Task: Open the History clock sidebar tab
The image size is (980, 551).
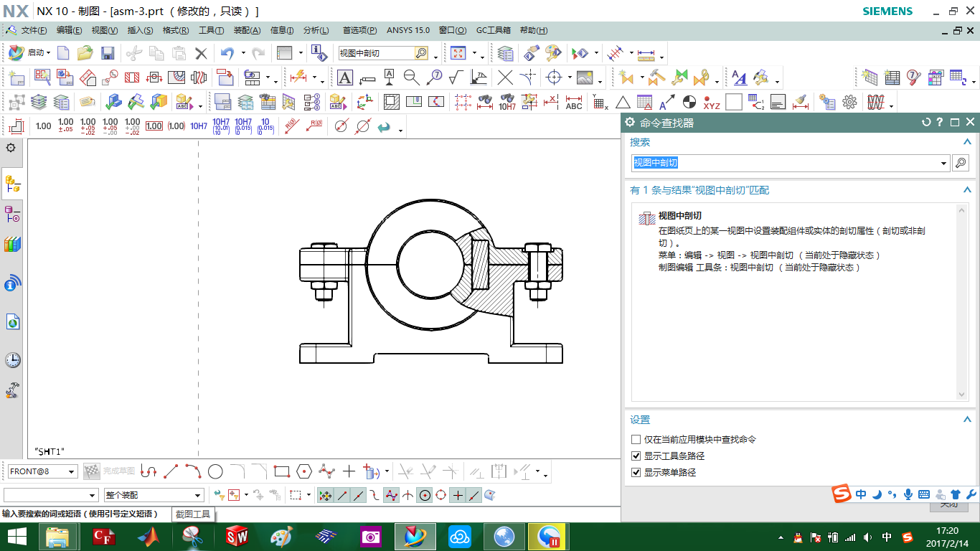Action: point(12,359)
